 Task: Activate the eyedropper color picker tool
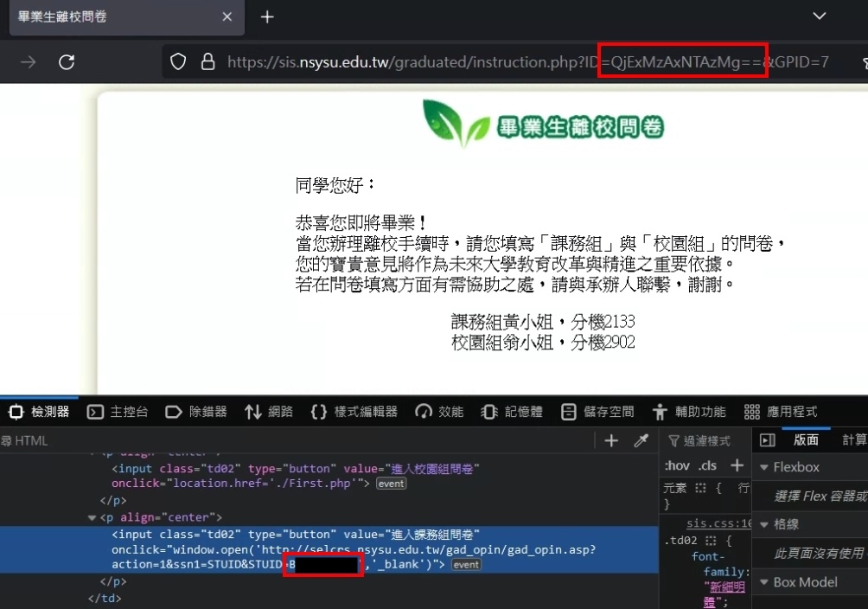click(x=641, y=440)
